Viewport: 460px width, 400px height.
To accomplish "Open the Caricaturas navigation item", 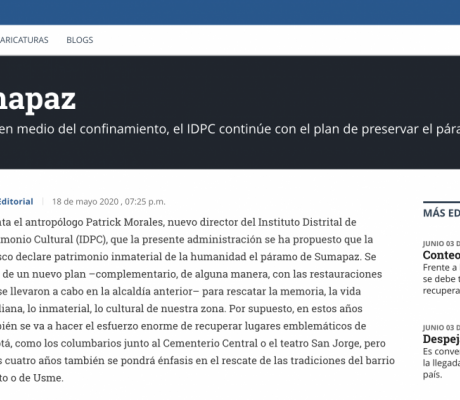I will (x=24, y=40).
